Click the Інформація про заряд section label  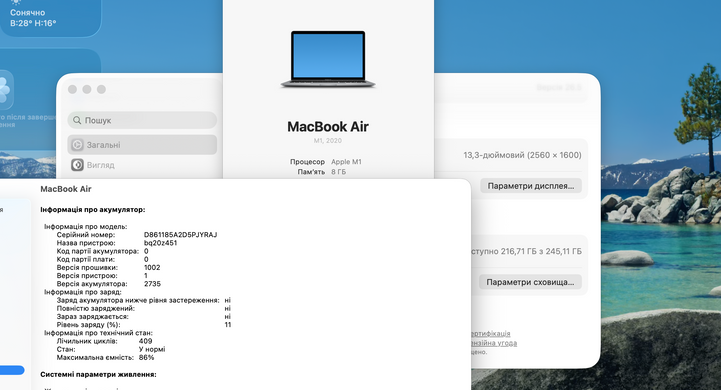tap(83, 292)
